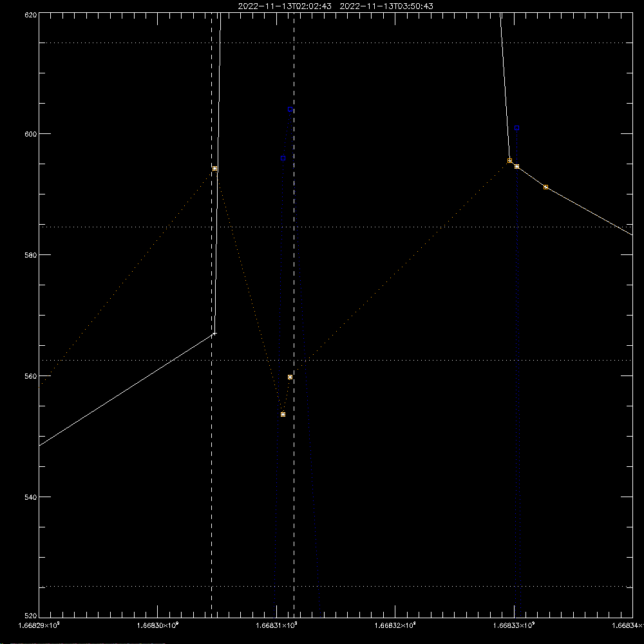Select the highest blue square marker near 604
Viewport: 644px width, 644px height.
point(290,109)
